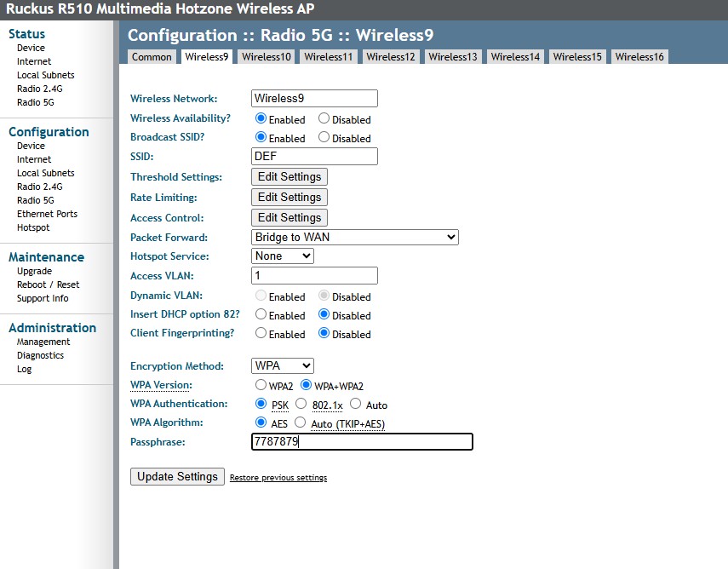The image size is (728, 569).
Task: Select the Wireless14 tab
Action: coord(515,57)
